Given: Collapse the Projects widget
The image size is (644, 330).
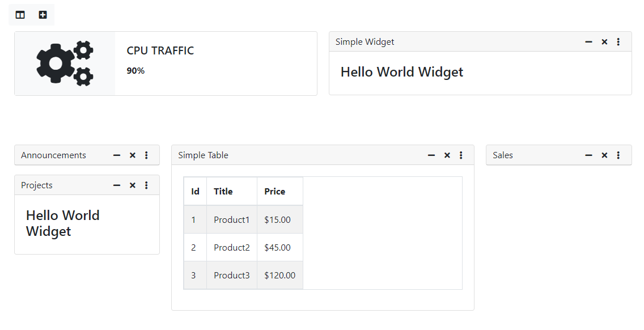Looking at the screenshot, I should click(117, 185).
